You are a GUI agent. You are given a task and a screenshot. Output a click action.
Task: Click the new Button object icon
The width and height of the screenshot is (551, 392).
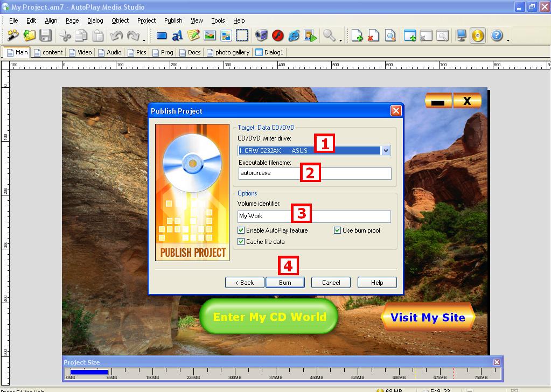click(x=162, y=36)
